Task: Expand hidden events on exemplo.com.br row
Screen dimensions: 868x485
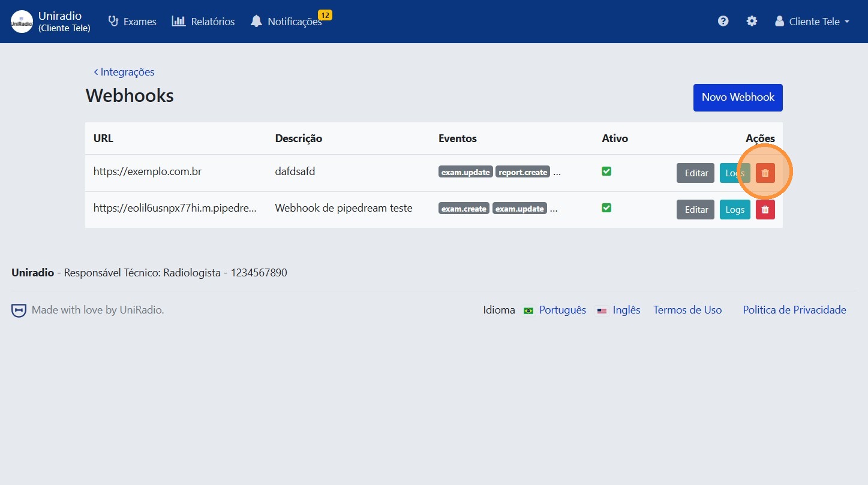Action: pos(557,173)
